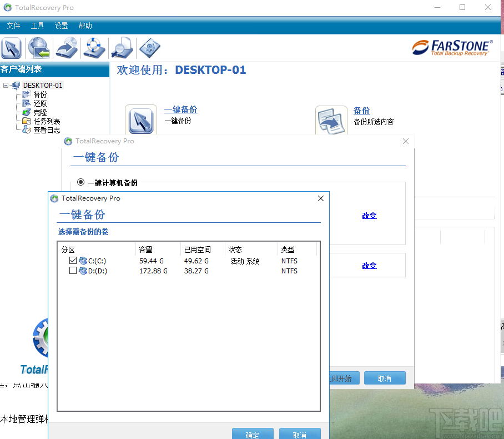Click the 确定 button in volume dialog
Screen dimensions: 504x439
pos(253,434)
